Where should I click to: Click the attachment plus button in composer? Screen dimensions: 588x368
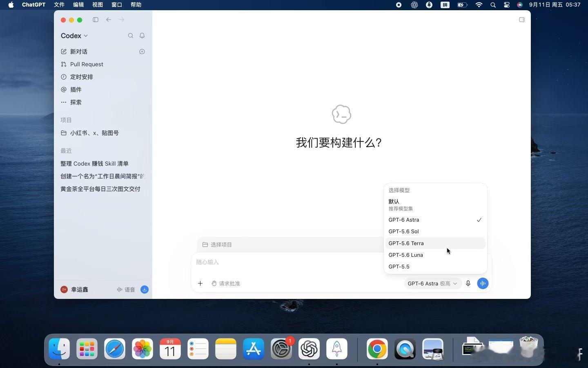pyautogui.click(x=200, y=283)
